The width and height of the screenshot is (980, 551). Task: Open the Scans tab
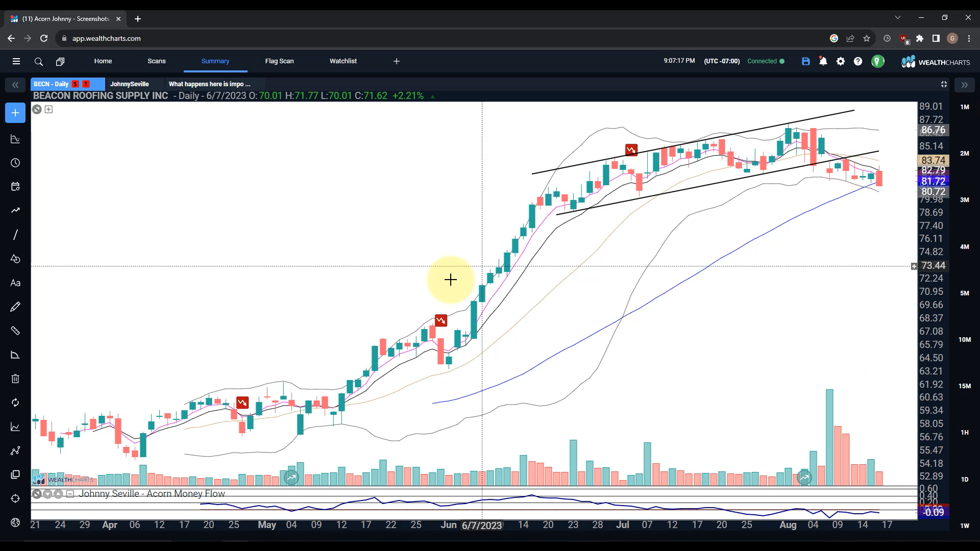pyautogui.click(x=157, y=61)
